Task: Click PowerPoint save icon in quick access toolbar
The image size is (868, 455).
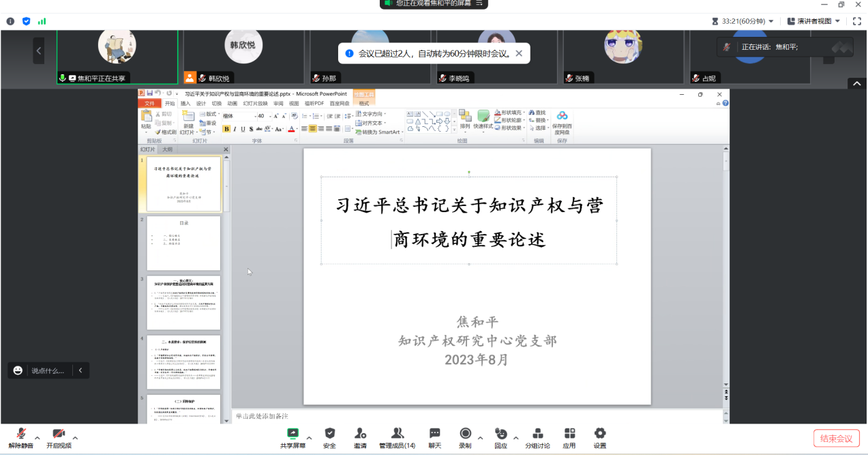Action: [150, 93]
